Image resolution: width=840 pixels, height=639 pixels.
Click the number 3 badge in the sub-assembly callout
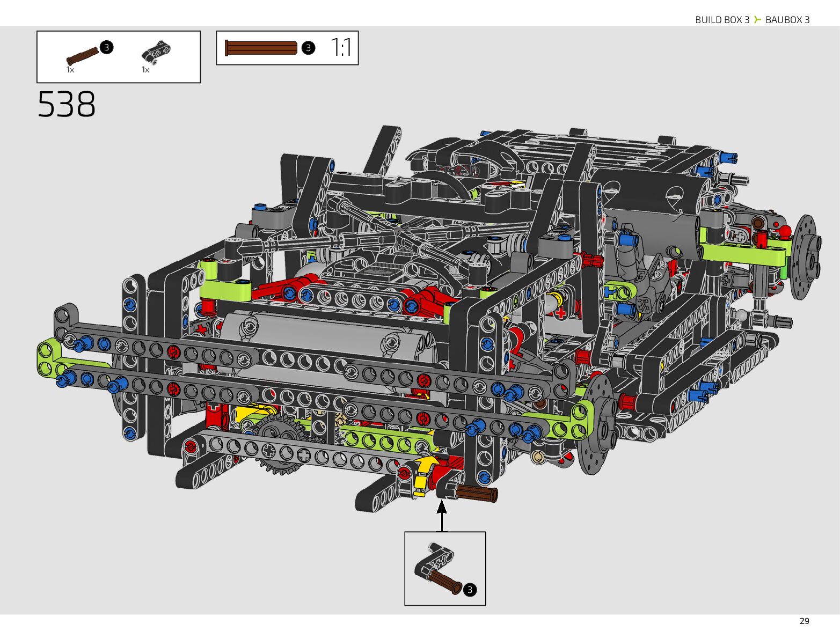(x=470, y=590)
